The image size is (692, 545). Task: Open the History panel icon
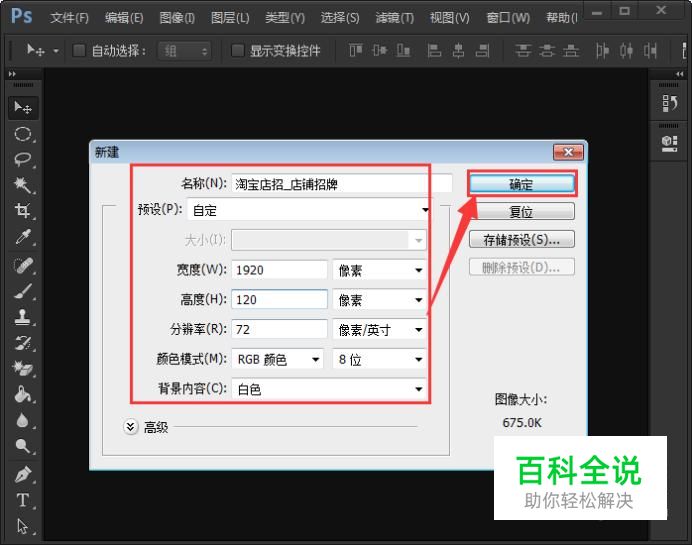(669, 103)
